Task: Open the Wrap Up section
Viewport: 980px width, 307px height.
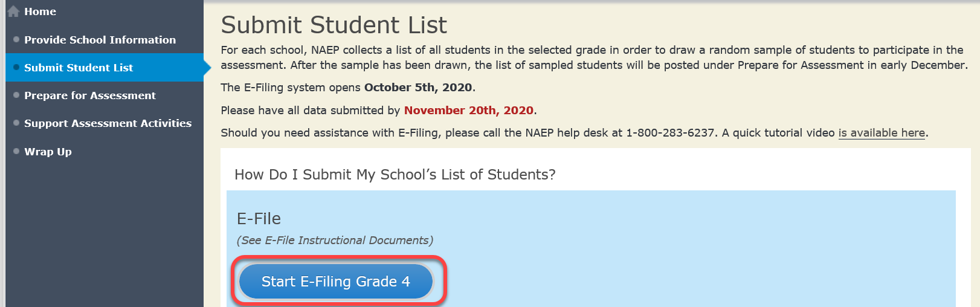Action: click(48, 152)
